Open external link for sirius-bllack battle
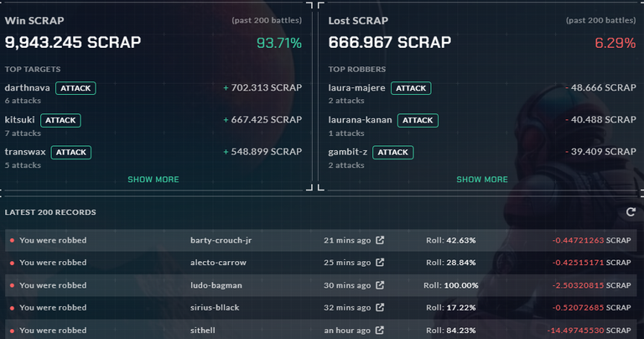This screenshot has height=339, width=644. (380, 307)
